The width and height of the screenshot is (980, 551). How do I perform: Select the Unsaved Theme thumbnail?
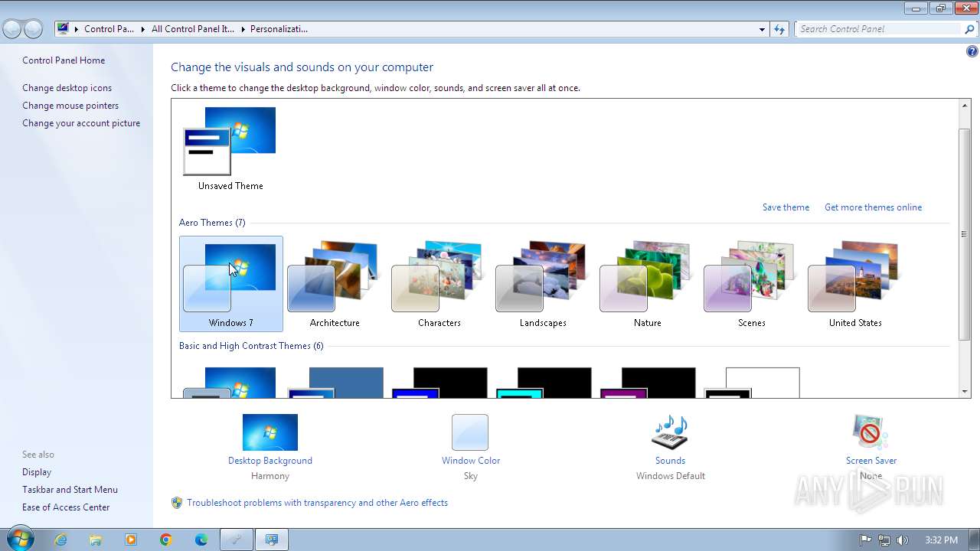click(x=230, y=148)
